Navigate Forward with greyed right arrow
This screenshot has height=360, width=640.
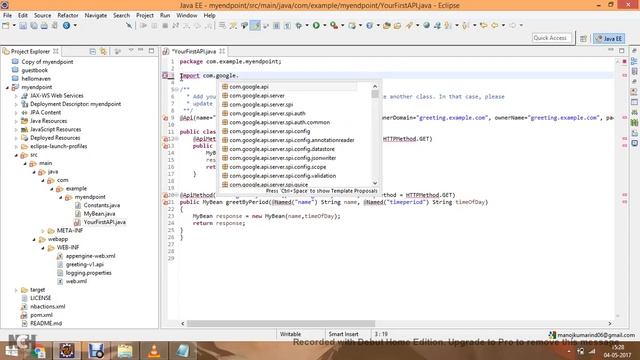click(x=512, y=25)
